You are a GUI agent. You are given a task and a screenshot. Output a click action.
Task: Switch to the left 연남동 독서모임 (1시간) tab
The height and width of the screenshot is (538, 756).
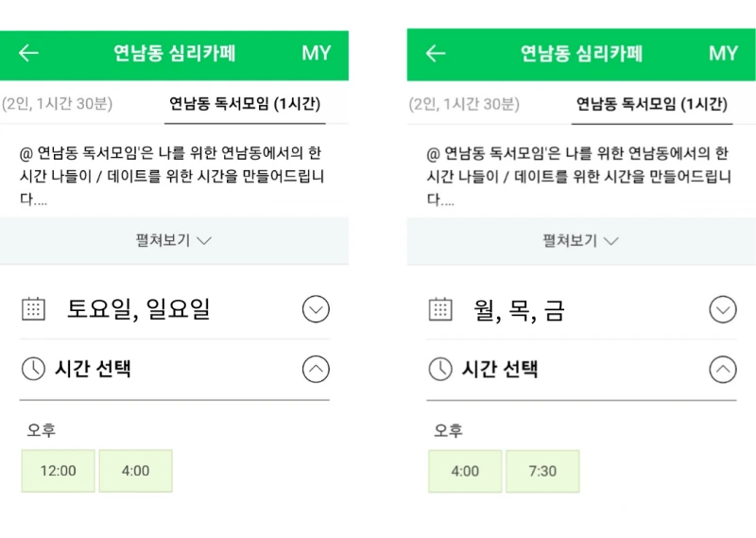click(245, 104)
